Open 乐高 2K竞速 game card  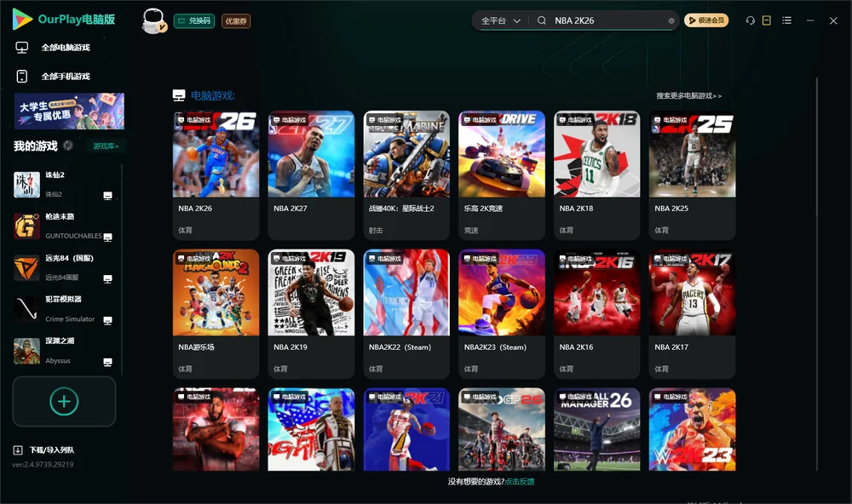[x=502, y=175]
